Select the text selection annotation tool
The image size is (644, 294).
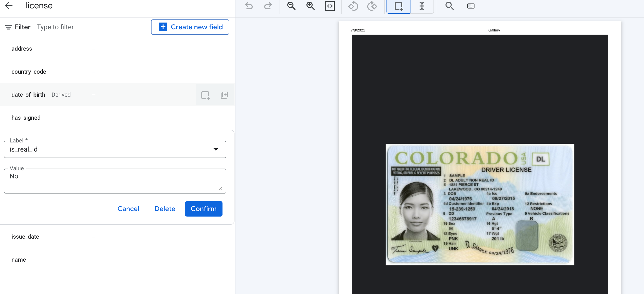[422, 7]
